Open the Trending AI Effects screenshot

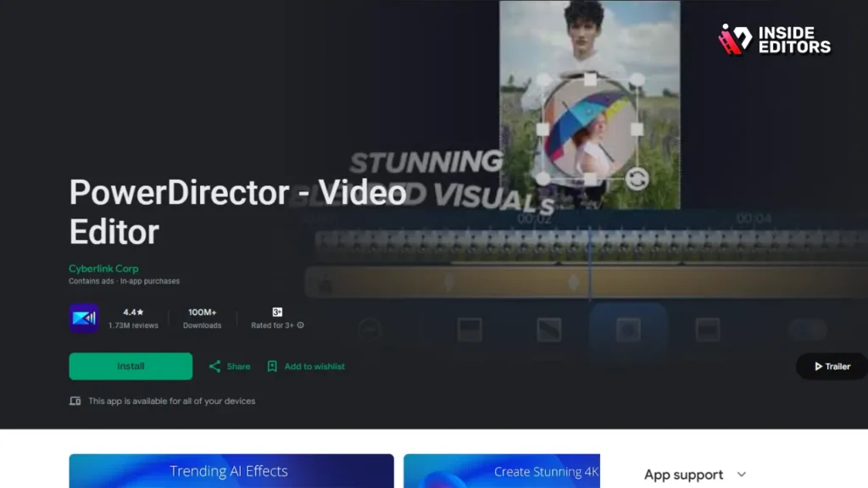coord(231,471)
